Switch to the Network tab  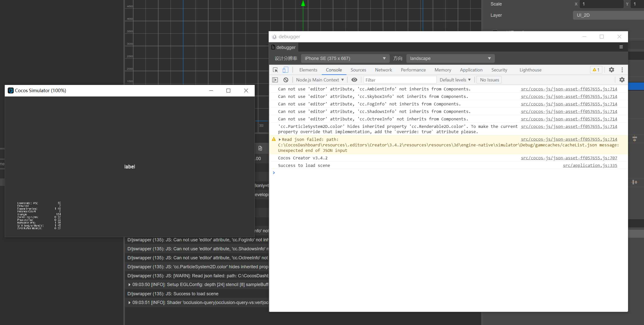point(383,70)
